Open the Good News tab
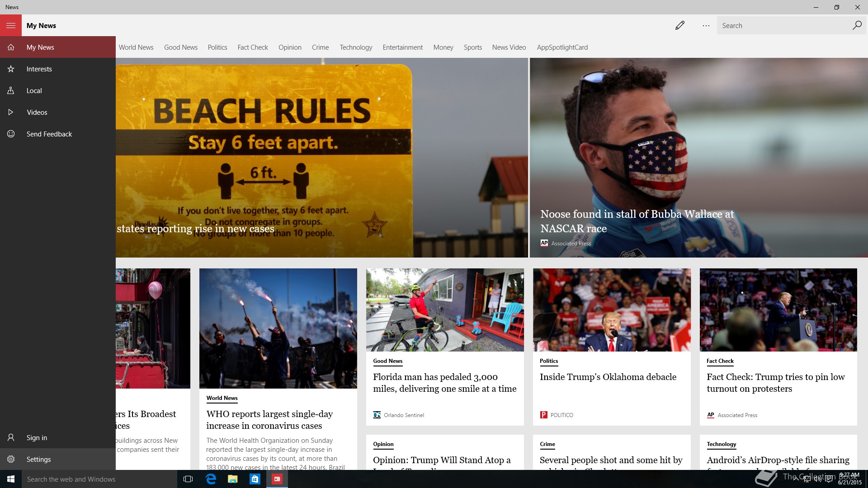The width and height of the screenshot is (868, 488). 181,47
